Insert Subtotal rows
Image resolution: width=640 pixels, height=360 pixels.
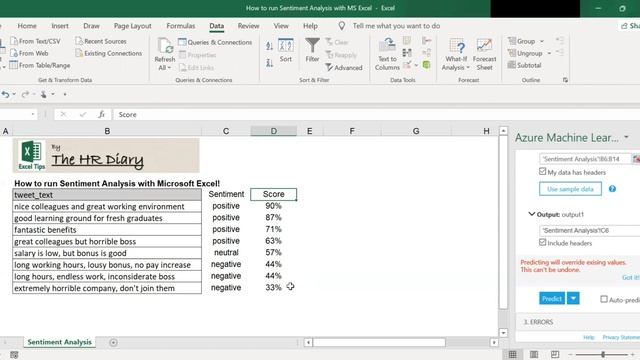click(x=524, y=65)
